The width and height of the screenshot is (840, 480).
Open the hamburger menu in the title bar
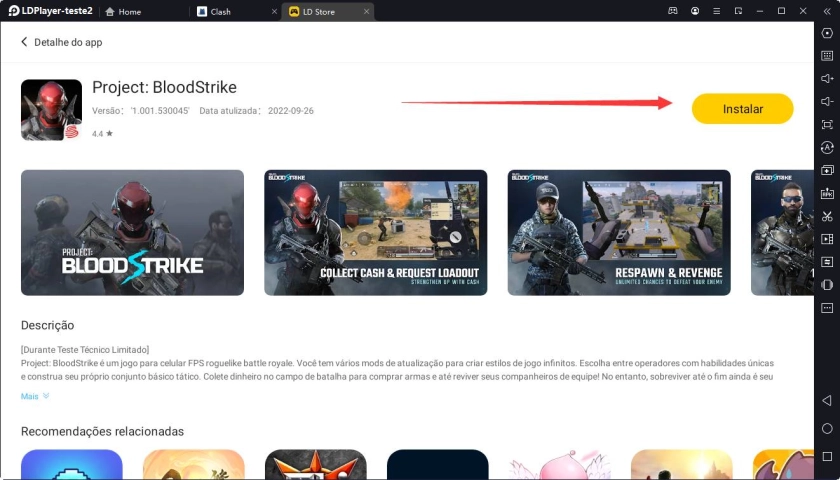tap(716, 11)
